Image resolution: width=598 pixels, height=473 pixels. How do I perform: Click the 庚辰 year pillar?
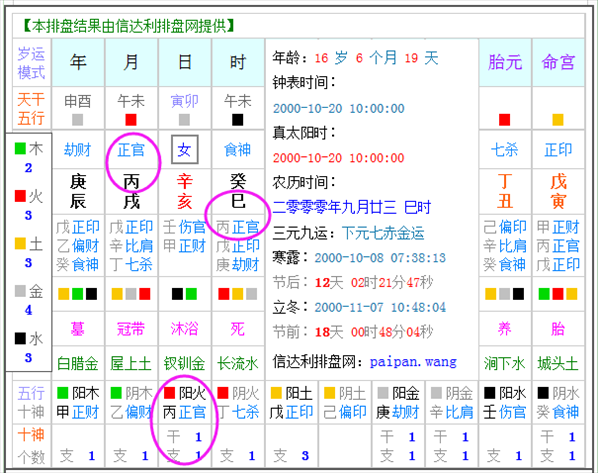[78, 191]
